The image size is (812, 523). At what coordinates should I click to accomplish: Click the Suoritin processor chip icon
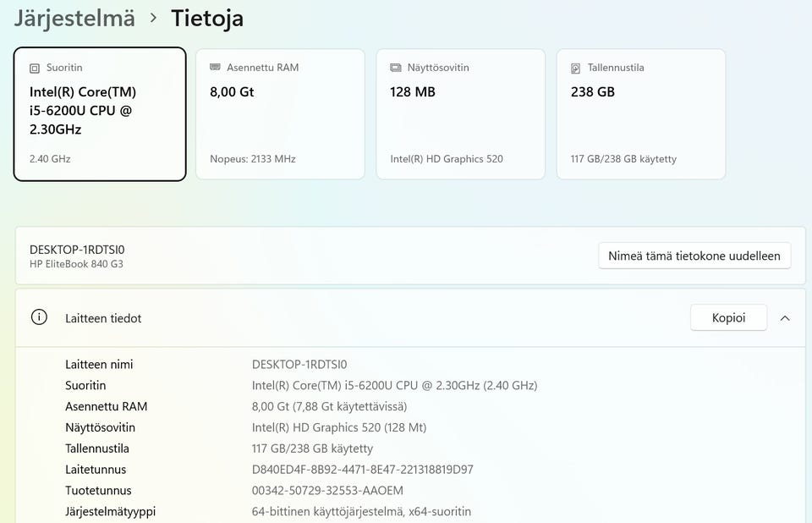pos(35,68)
